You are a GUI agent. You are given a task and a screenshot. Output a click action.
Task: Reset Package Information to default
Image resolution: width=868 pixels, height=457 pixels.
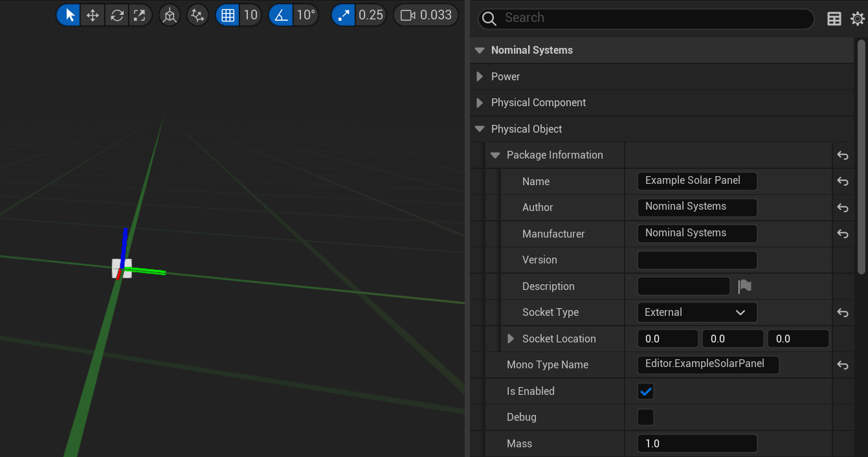click(x=843, y=155)
